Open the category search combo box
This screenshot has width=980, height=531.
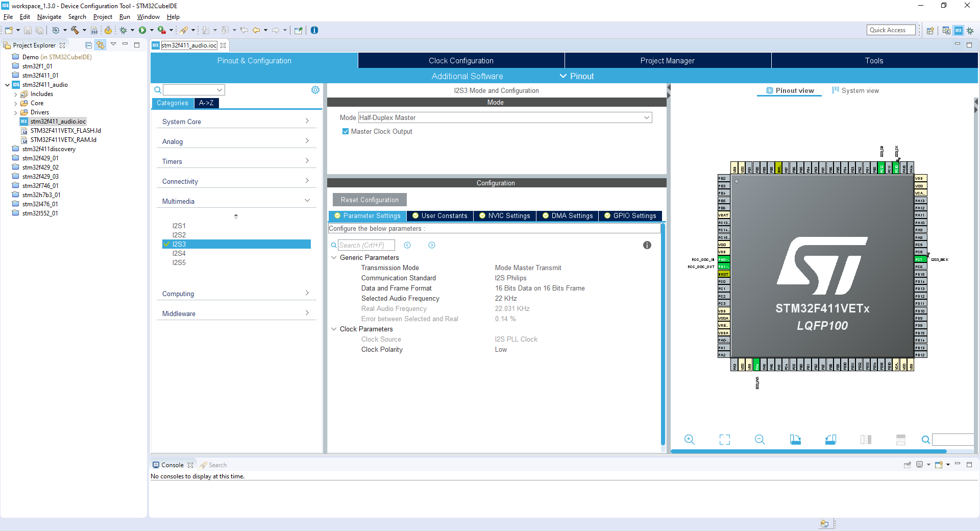point(194,90)
